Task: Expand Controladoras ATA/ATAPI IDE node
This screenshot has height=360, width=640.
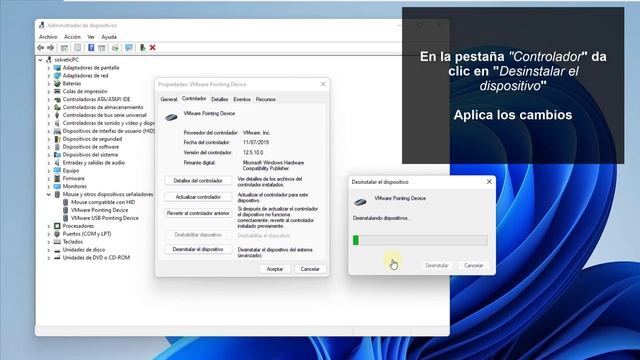Action: point(49,99)
